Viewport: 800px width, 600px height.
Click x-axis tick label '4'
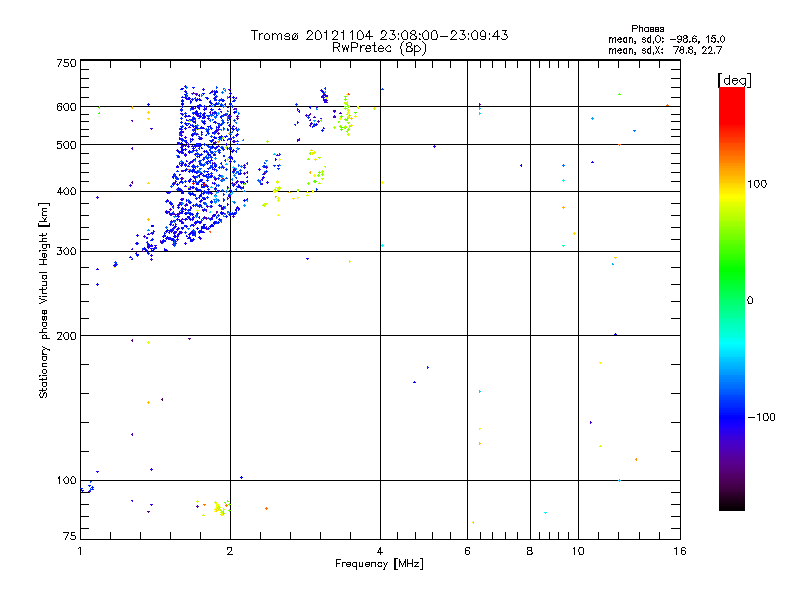(x=380, y=551)
